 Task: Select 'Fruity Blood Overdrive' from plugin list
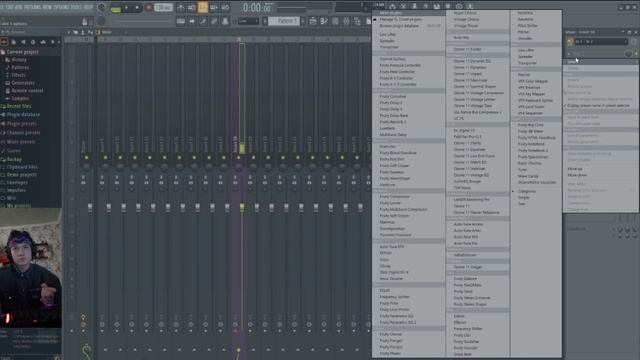398,153
